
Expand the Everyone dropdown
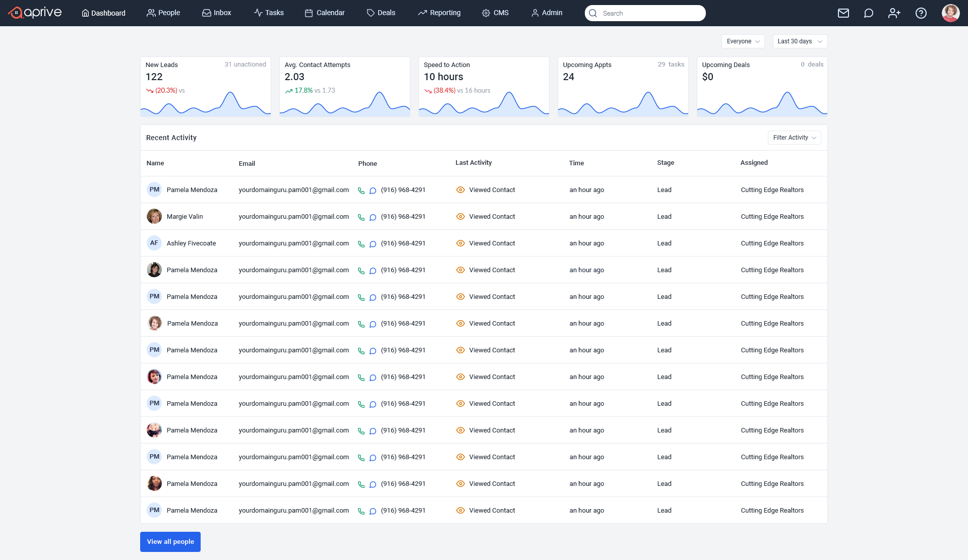point(743,41)
